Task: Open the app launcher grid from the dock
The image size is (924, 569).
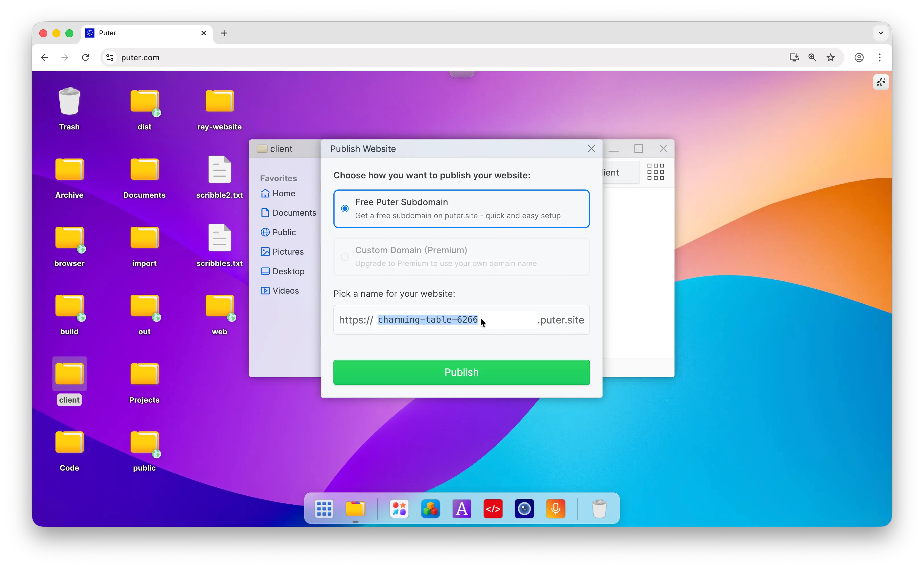Action: [324, 508]
